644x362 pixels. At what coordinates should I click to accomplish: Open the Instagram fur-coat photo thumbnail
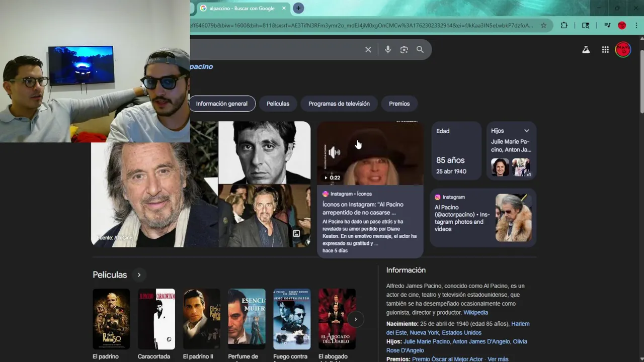(513, 218)
